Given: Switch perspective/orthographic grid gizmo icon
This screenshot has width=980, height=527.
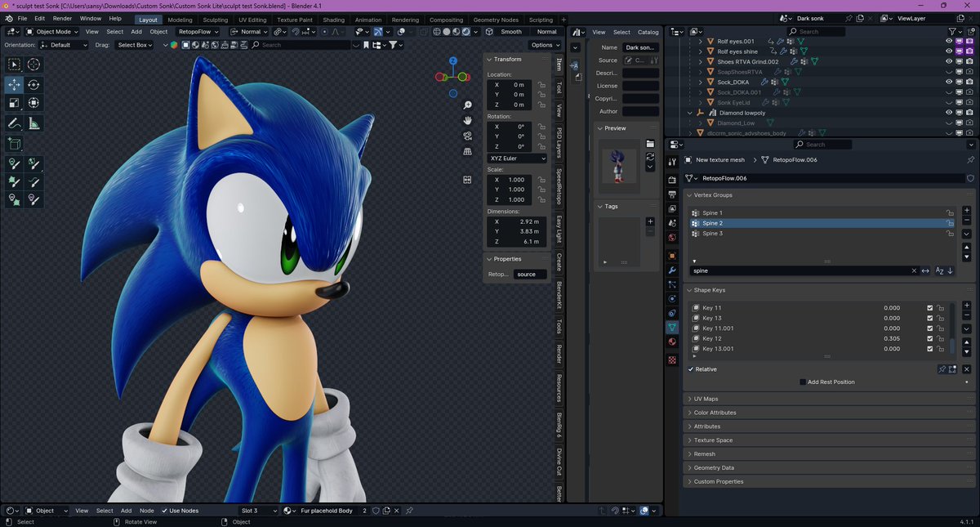Looking at the screenshot, I should pos(467,151).
